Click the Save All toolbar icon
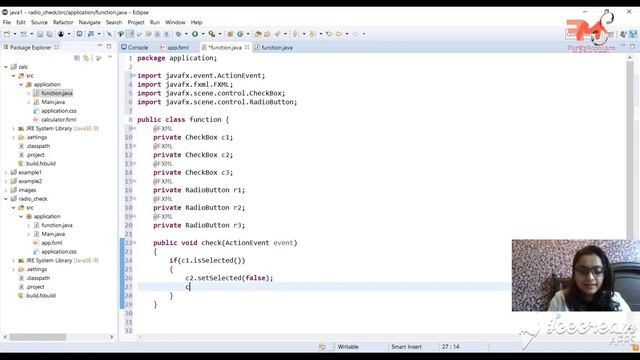640x360 pixels. [49, 34]
